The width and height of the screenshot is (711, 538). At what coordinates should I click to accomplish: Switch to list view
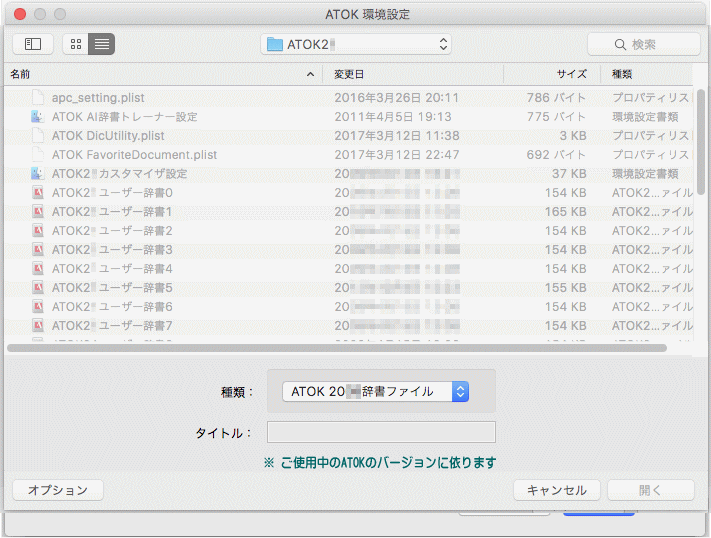point(102,44)
